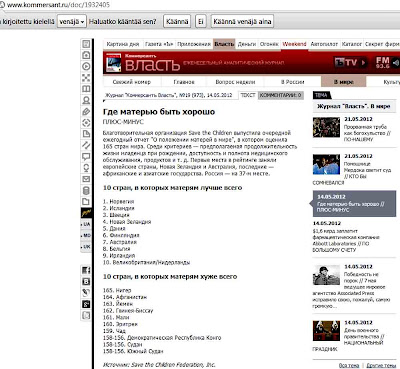Click the 21.05.2012 "Прорванная труба" thumbnail
The width and height of the screenshot is (400, 369).
pyautogui.click(x=326, y=127)
